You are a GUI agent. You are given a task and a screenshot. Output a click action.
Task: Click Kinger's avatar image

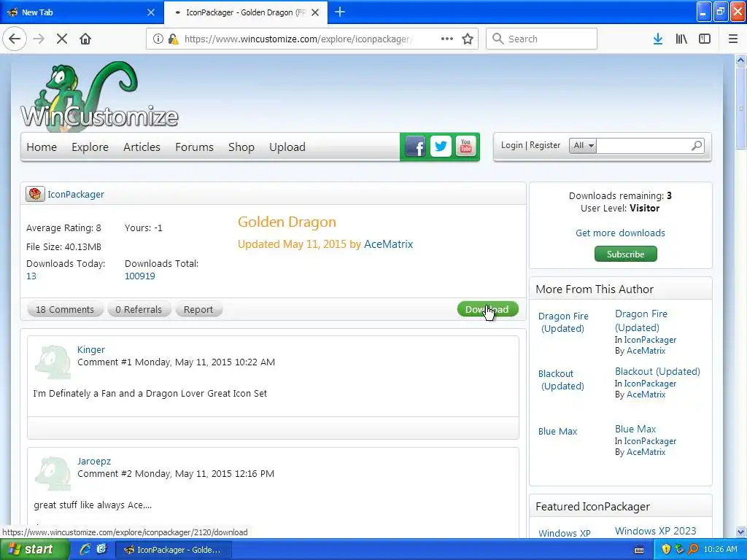53,362
